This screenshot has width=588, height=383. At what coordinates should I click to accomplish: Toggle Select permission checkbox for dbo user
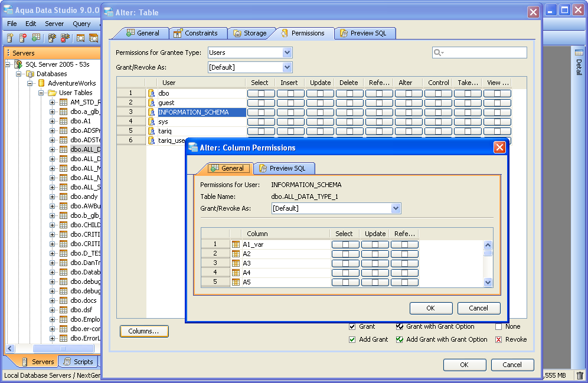click(x=261, y=93)
